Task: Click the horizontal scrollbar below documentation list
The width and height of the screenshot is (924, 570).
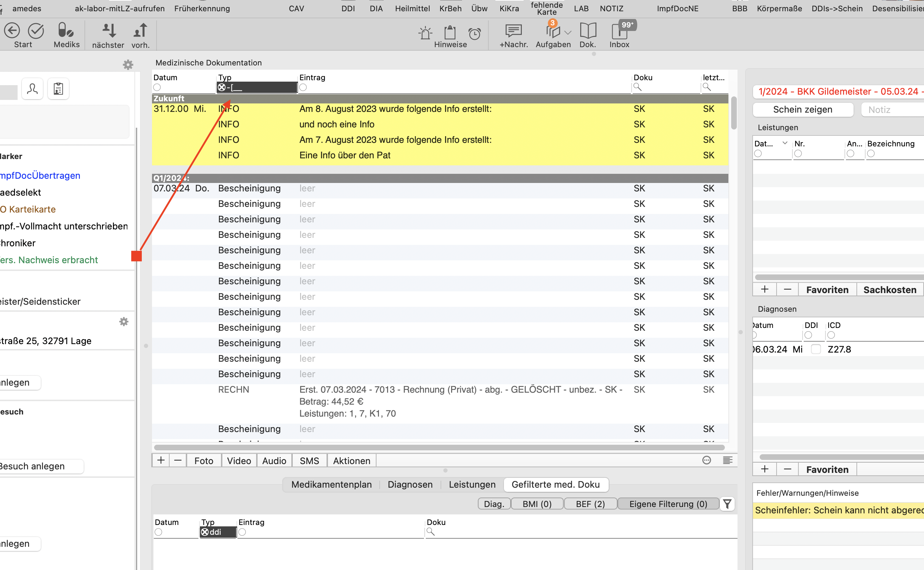Action: coord(439,448)
